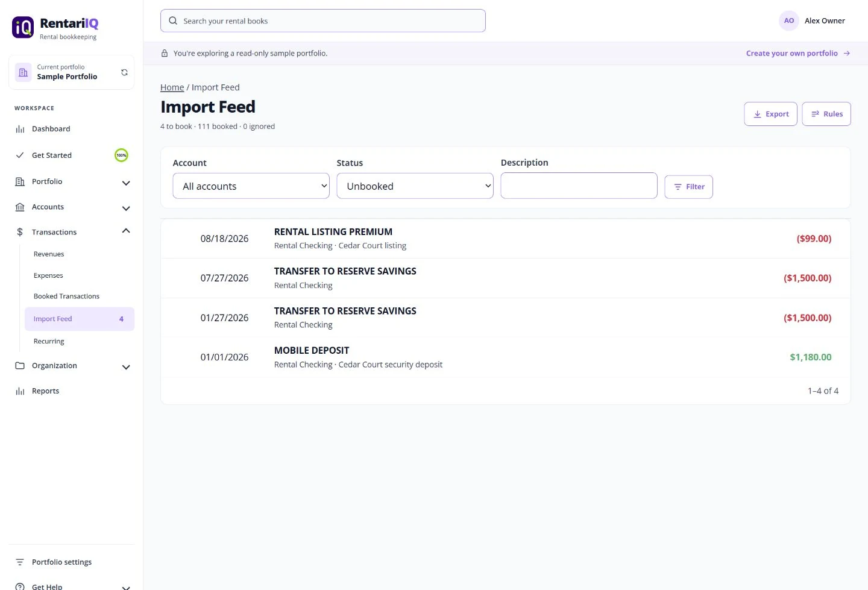
Task: Open the Revenues submenu item
Action: pos(49,254)
